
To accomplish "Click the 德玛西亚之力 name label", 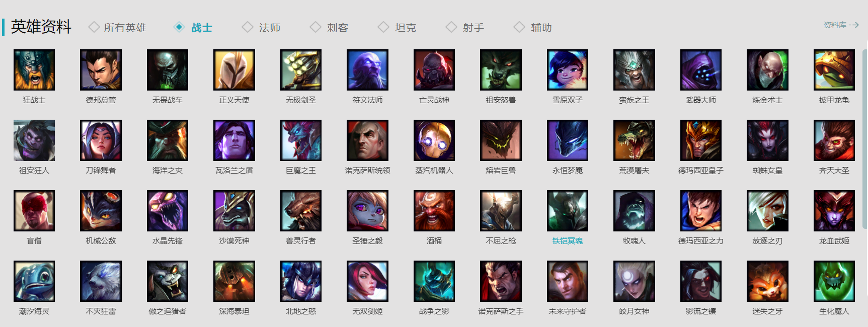I will [701, 241].
